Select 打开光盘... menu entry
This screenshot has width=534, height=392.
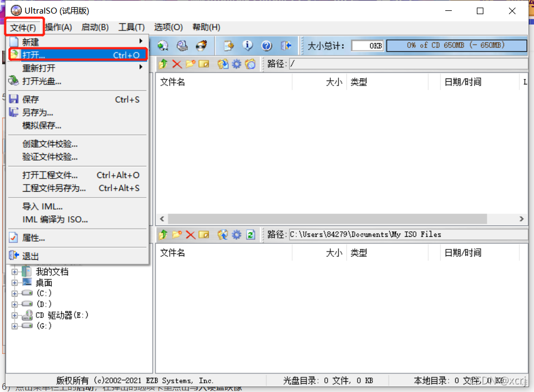pos(78,81)
